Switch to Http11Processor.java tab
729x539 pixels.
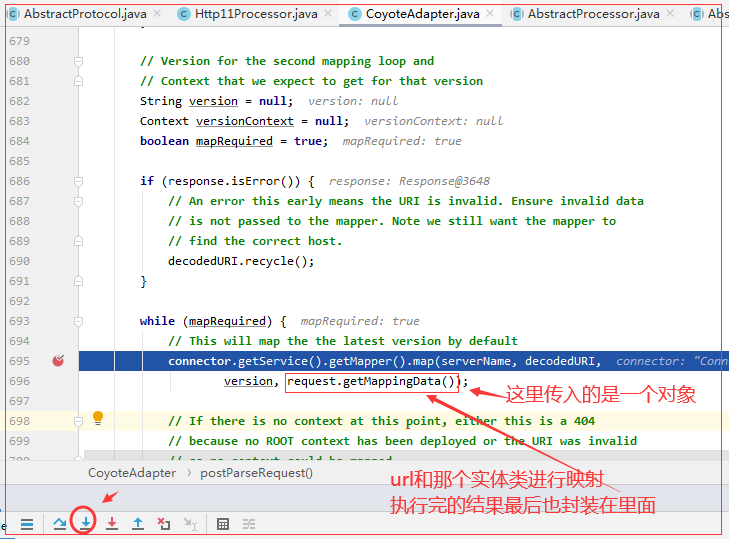point(256,14)
